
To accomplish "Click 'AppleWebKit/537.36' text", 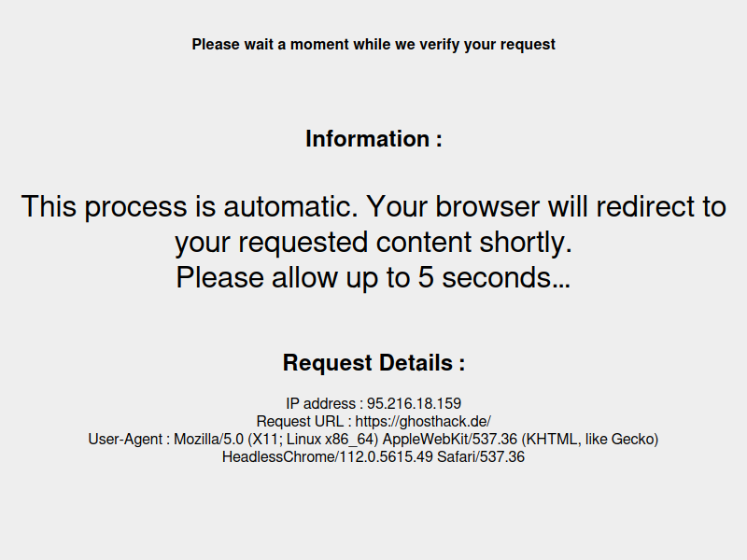I will pos(450,439).
